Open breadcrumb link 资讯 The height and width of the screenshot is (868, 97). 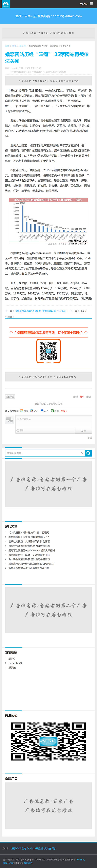(14, 46)
